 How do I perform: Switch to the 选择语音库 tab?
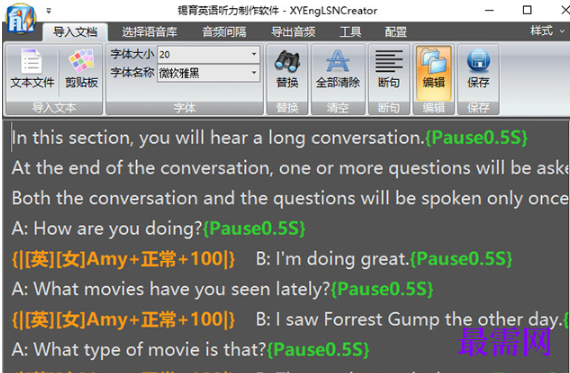point(149,32)
